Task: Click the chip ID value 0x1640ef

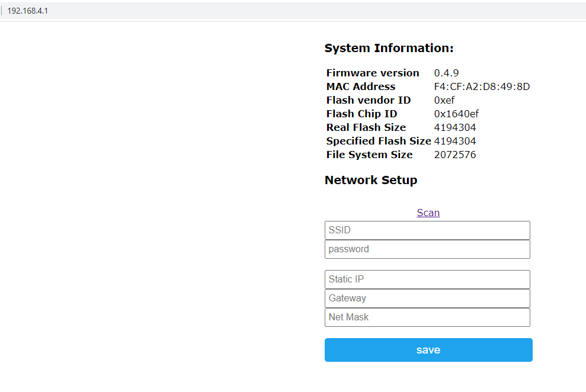Action: 456,114
